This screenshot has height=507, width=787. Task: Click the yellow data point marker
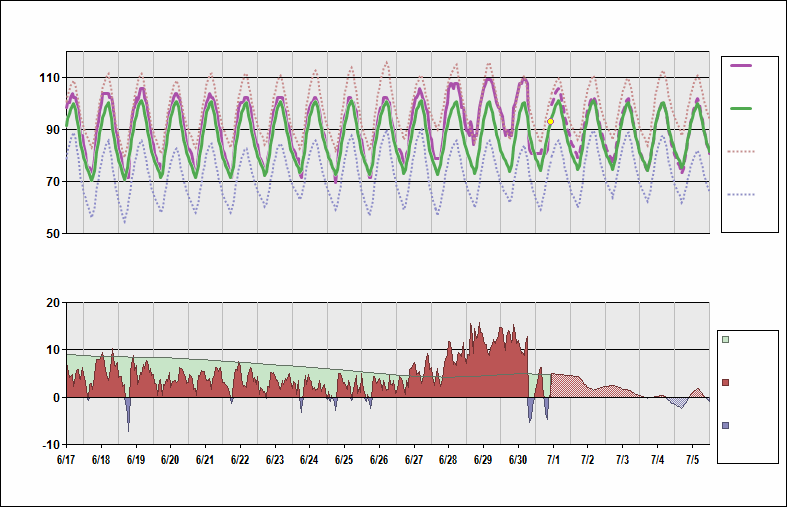550,121
